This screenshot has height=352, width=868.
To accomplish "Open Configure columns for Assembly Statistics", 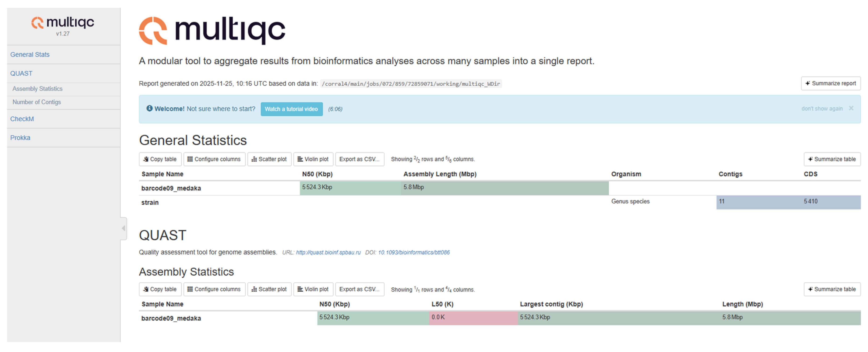I will tap(214, 289).
